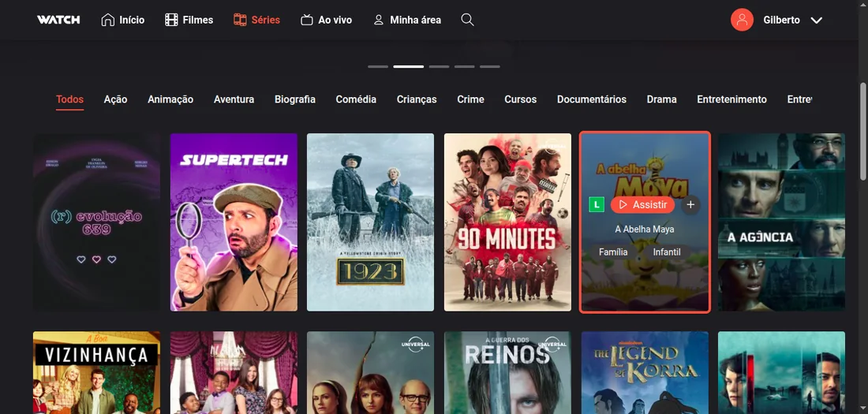The width and height of the screenshot is (868, 414).
Task: Click the A Abelha Maya title text
Action: tap(645, 229)
